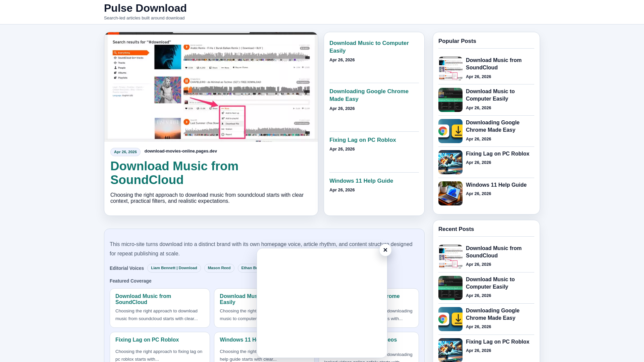644x362 pixels.
Task: Open Download Music from SoundCloud in Recent Posts
Action: pyautogui.click(x=494, y=252)
